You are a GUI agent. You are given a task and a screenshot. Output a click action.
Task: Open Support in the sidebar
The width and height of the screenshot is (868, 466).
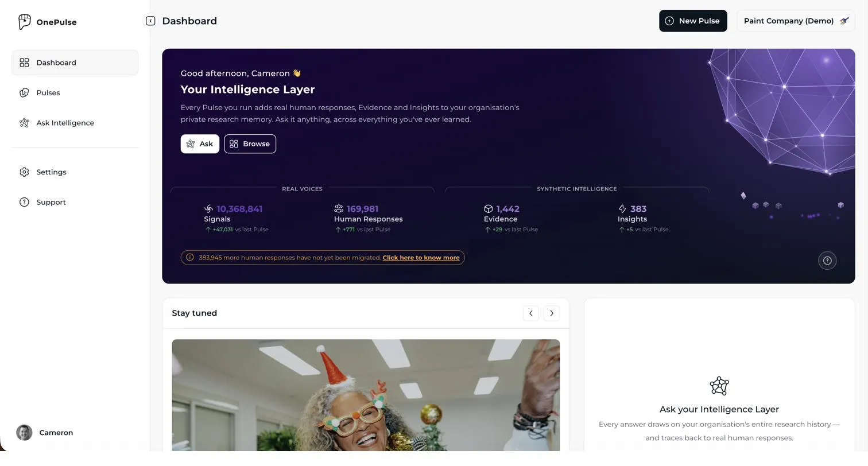pyautogui.click(x=75, y=202)
